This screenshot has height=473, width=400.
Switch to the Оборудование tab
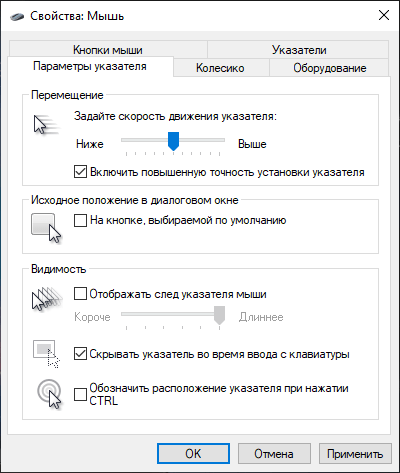click(329, 68)
